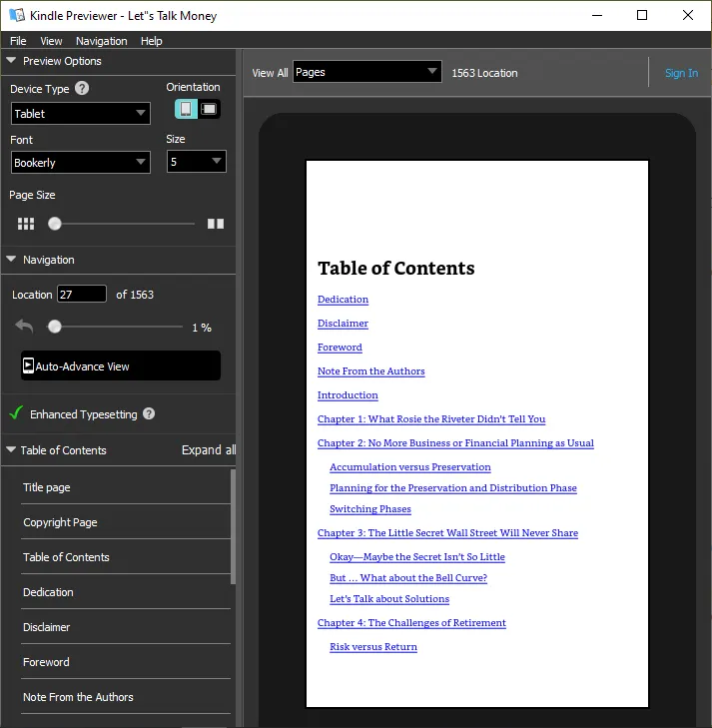The height and width of the screenshot is (728, 712).
Task: Click the 1563 Location text
Action: (484, 73)
